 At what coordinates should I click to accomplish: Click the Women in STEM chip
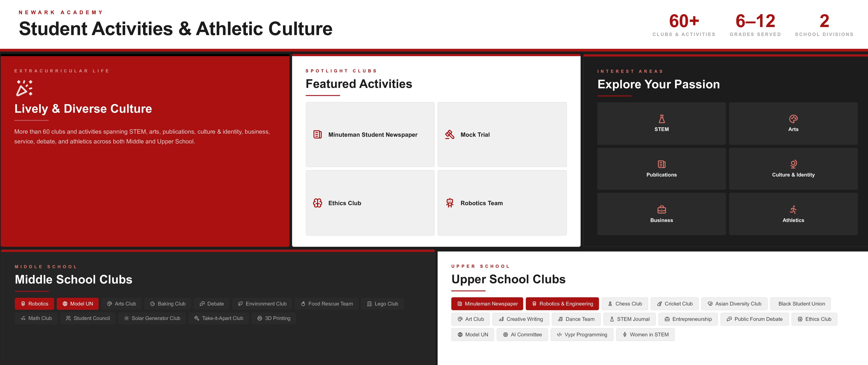645,335
